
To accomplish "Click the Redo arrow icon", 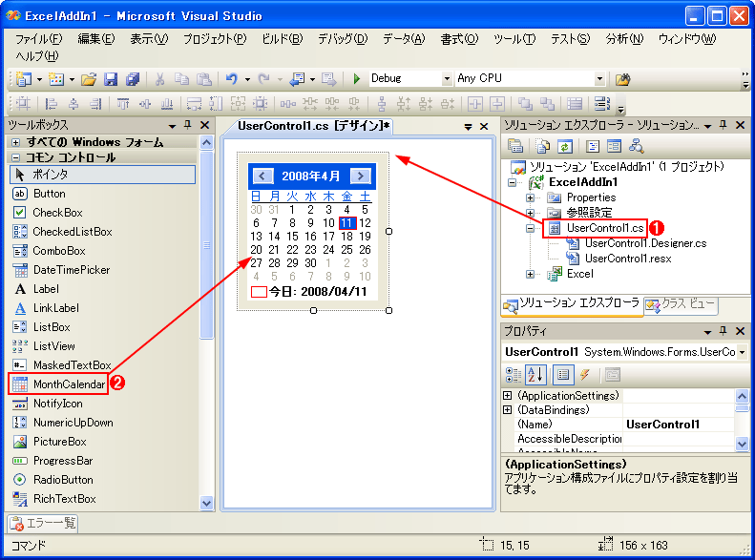I will pyautogui.click(x=263, y=79).
